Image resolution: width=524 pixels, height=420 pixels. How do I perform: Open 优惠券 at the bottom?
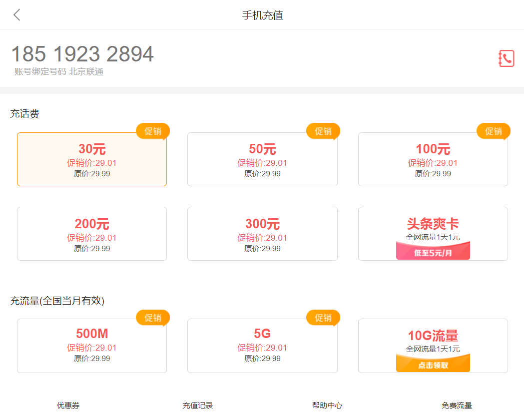click(68, 406)
